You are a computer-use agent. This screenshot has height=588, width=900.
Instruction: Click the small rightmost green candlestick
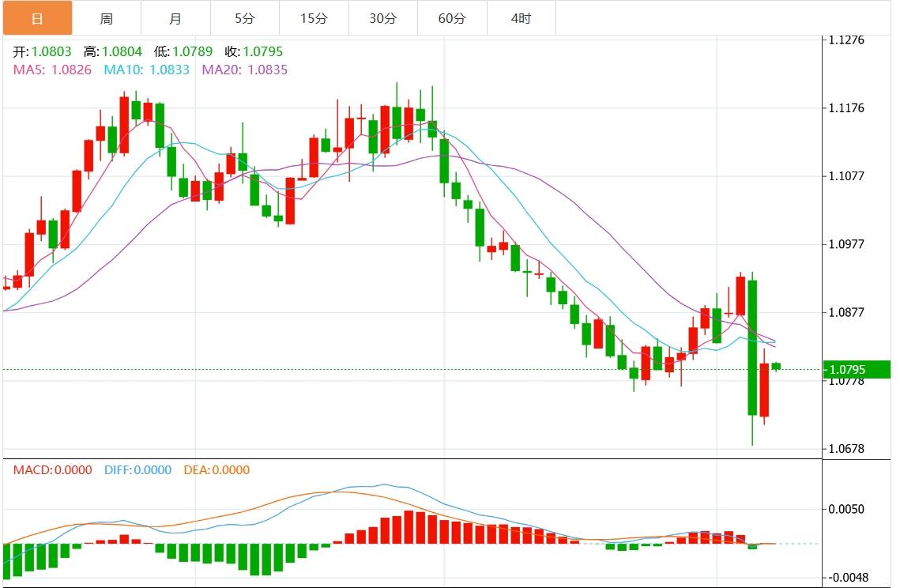776,366
